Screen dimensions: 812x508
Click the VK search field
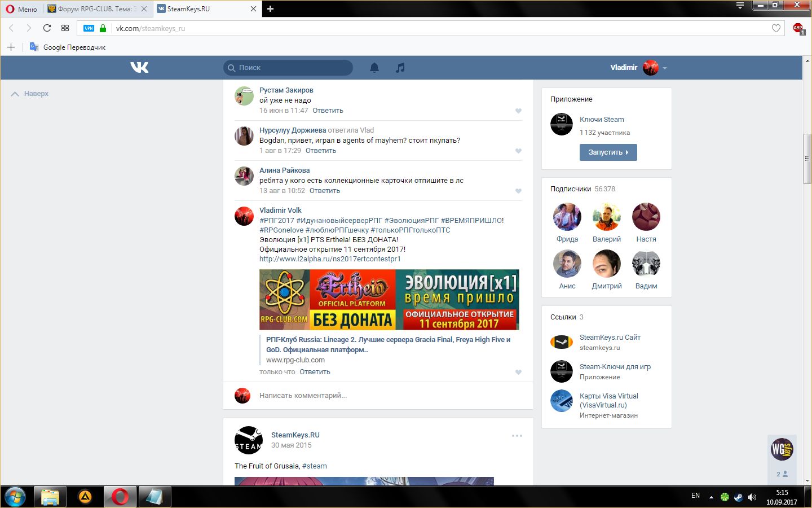pyautogui.click(x=288, y=68)
